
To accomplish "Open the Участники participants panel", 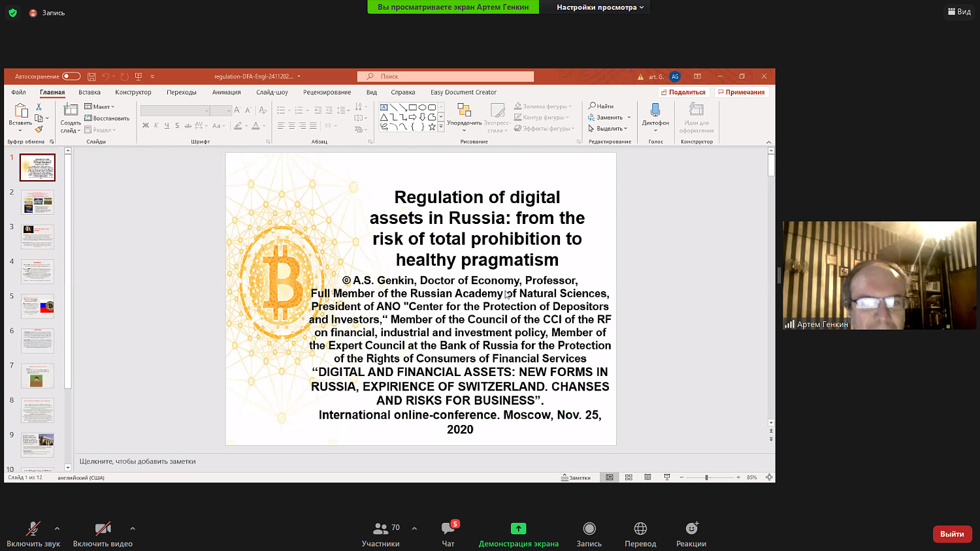I will pos(381,534).
